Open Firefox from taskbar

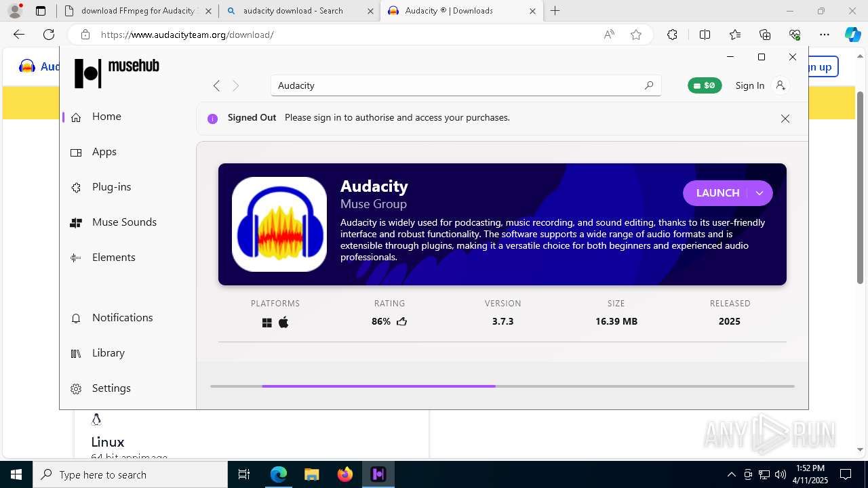pyautogui.click(x=345, y=474)
